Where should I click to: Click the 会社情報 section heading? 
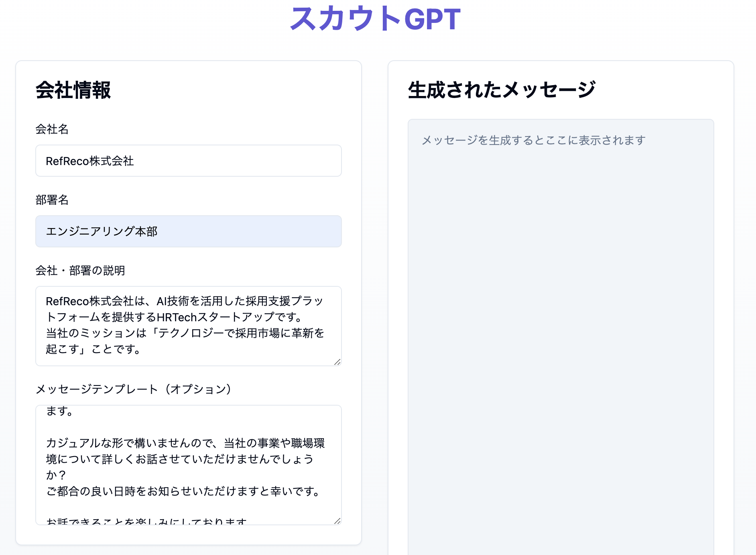coord(73,90)
